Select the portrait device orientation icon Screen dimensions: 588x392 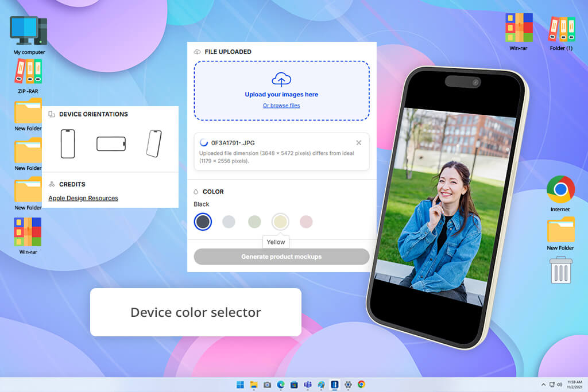pyautogui.click(x=68, y=144)
